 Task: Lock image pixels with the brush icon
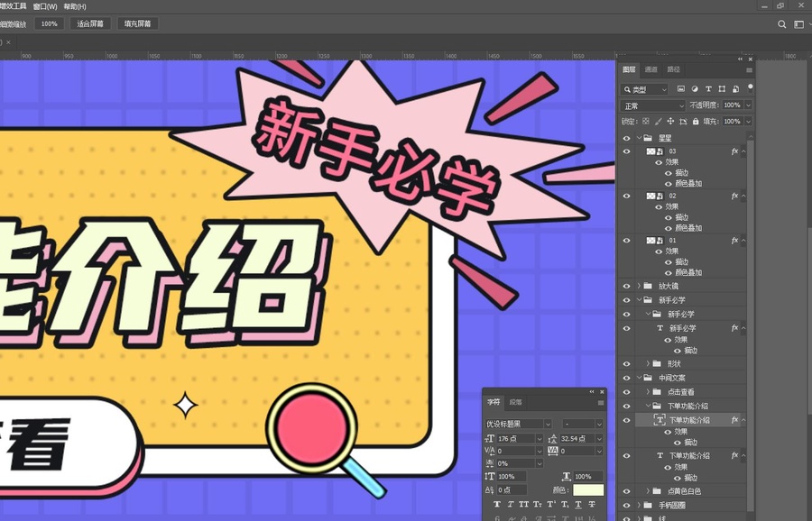point(659,121)
